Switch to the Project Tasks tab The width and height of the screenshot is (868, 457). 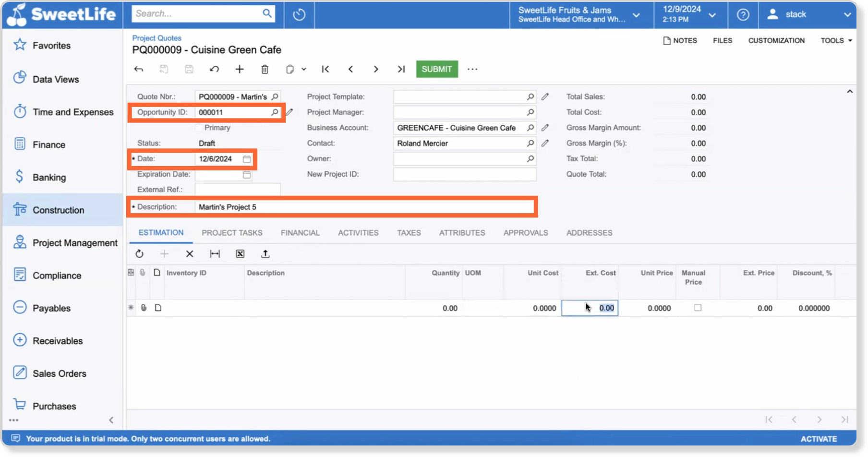(232, 233)
